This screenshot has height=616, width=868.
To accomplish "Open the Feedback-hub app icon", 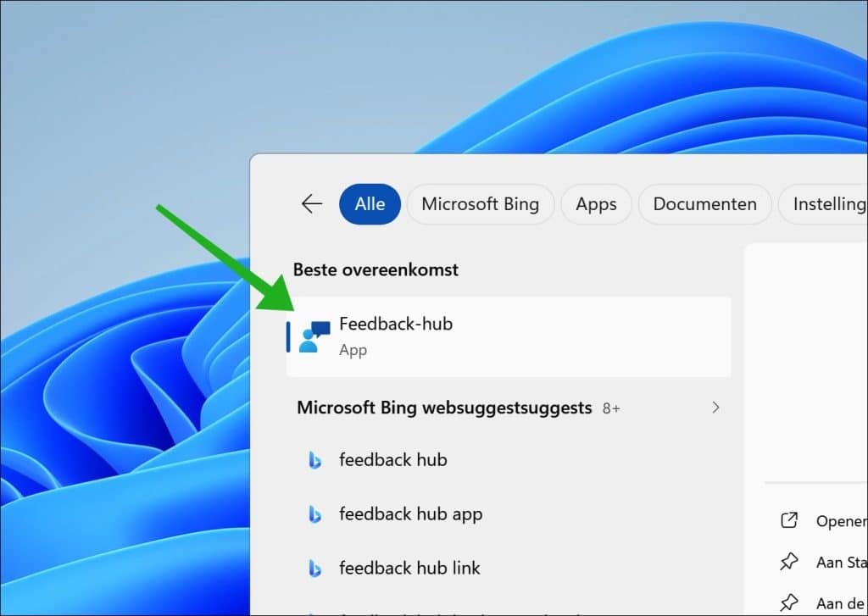I will pyautogui.click(x=314, y=335).
